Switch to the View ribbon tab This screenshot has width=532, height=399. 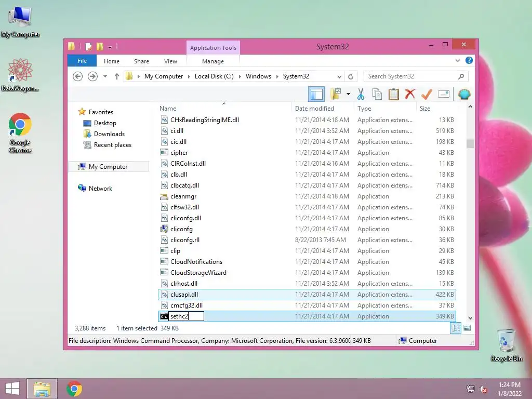point(170,61)
